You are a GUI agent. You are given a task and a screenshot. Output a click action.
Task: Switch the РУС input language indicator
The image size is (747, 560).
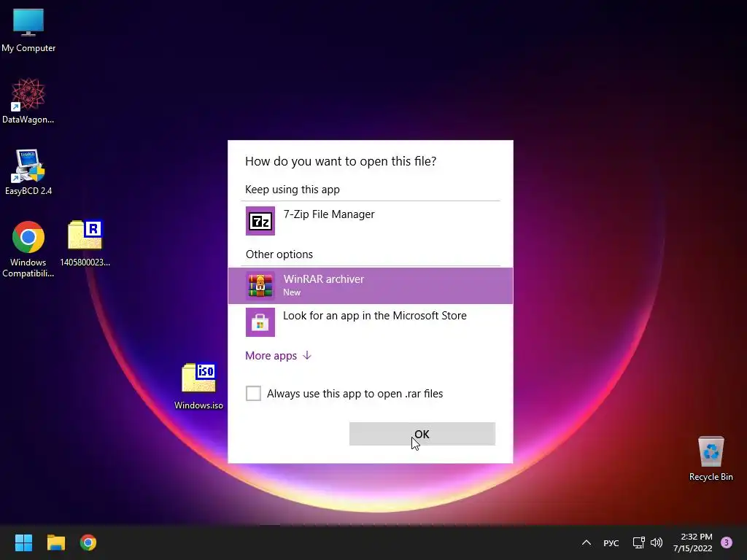pos(611,542)
